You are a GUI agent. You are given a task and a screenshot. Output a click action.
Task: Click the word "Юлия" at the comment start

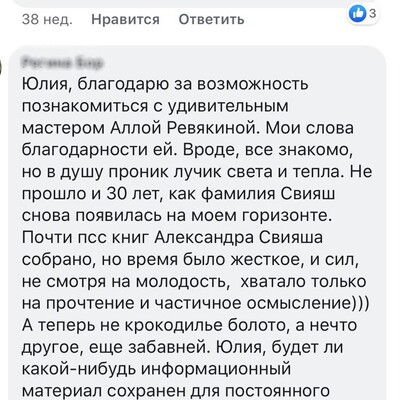[x=46, y=84]
